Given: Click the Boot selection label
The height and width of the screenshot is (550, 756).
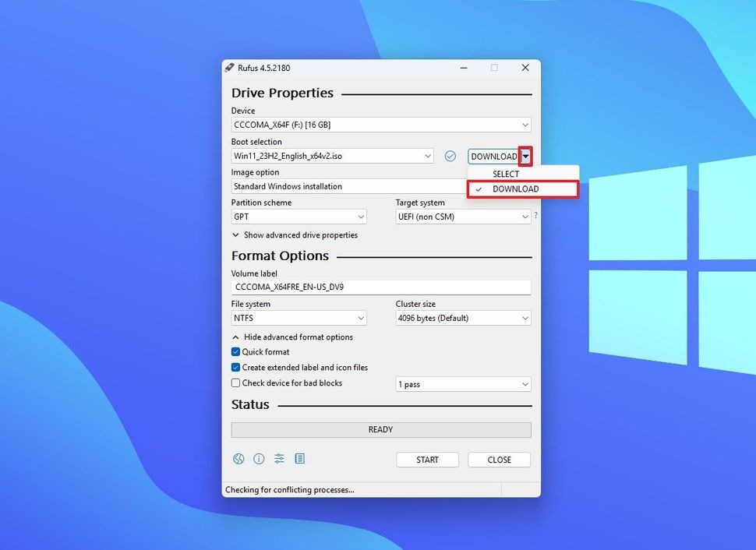Looking at the screenshot, I should click(256, 142).
